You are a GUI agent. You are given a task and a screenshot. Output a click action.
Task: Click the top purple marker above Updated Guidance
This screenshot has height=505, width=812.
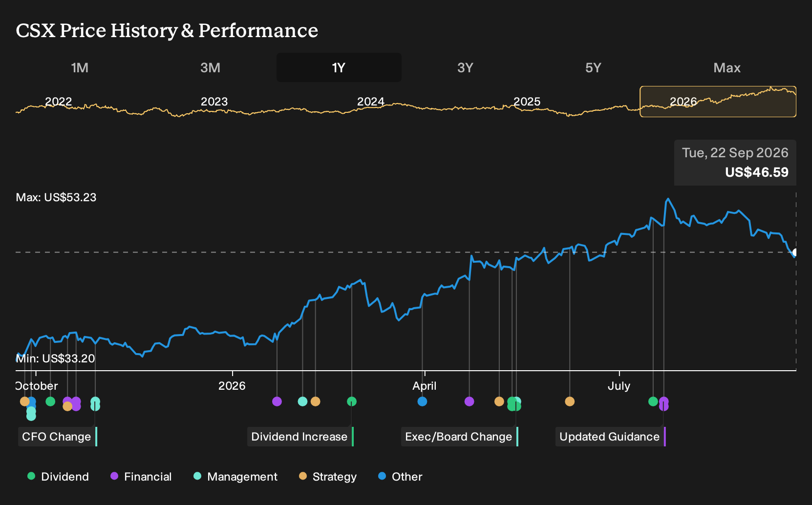point(664,401)
